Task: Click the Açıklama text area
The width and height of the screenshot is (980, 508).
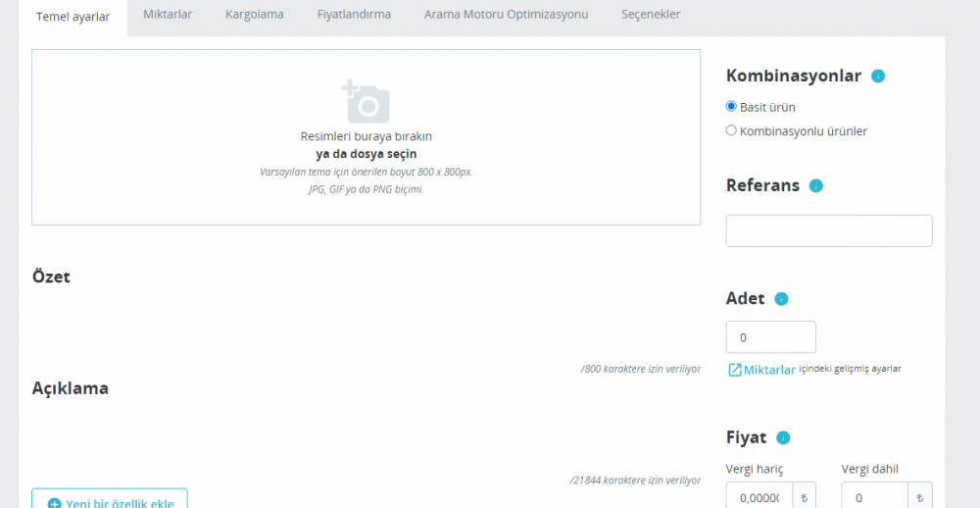Action: tap(367, 438)
